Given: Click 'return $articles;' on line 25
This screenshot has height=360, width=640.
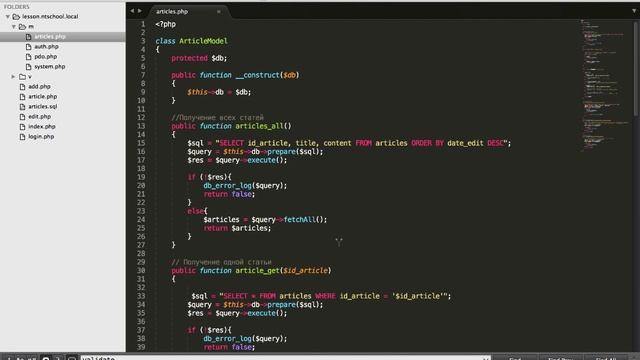Looking at the screenshot, I should (x=237, y=228).
